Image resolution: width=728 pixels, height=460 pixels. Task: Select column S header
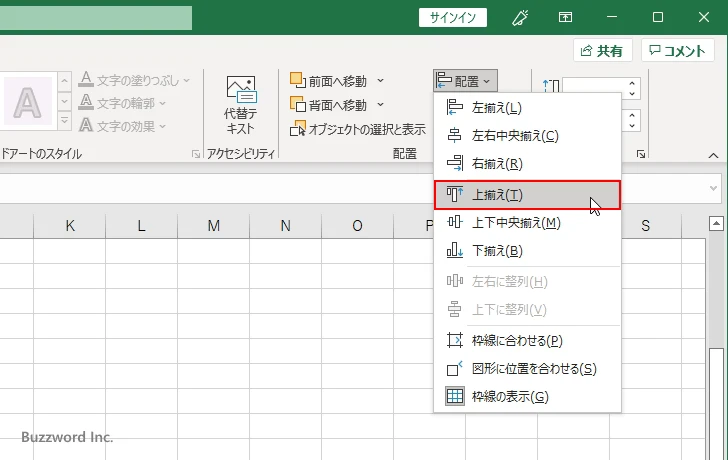(x=645, y=226)
